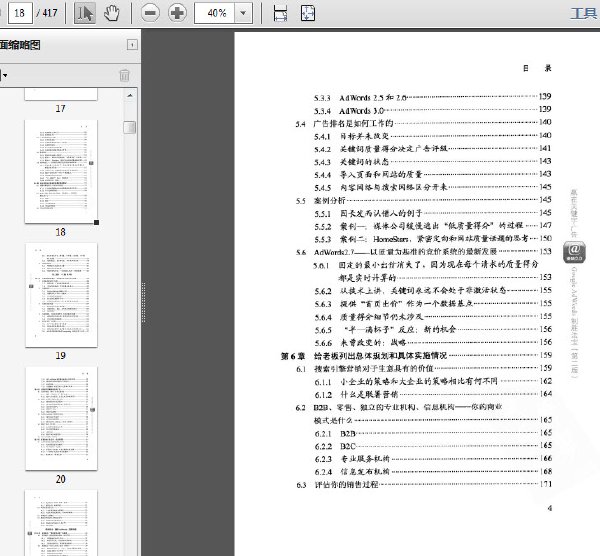
Task: Zoom out with the minus button
Action: pos(150,13)
